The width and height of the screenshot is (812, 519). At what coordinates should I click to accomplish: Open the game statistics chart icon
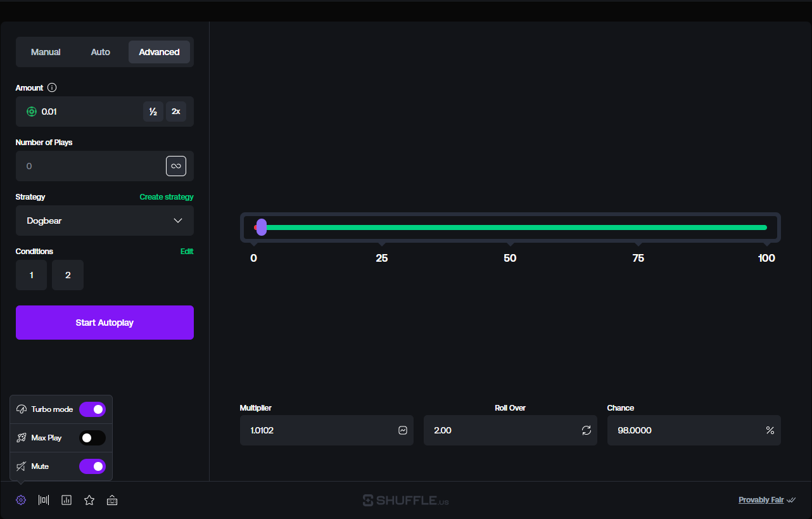[67, 500]
